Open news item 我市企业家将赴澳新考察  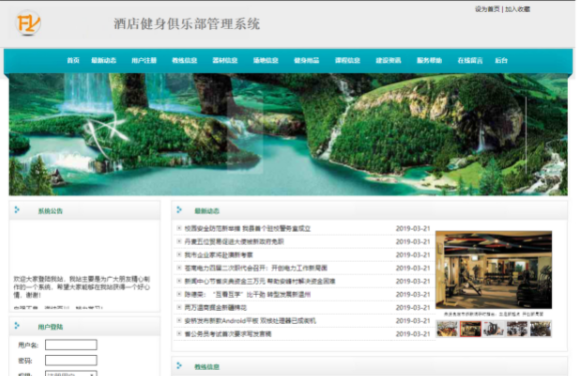[219, 255]
